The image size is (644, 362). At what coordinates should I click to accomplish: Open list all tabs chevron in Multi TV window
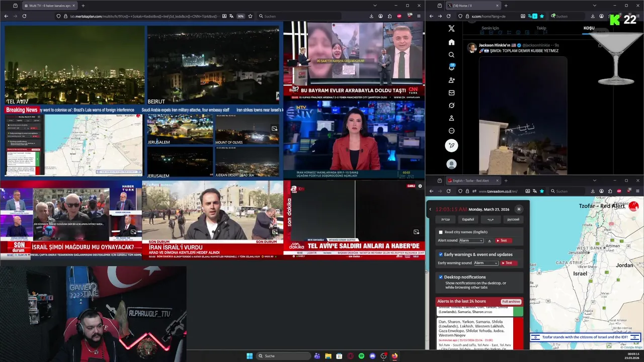(x=375, y=6)
